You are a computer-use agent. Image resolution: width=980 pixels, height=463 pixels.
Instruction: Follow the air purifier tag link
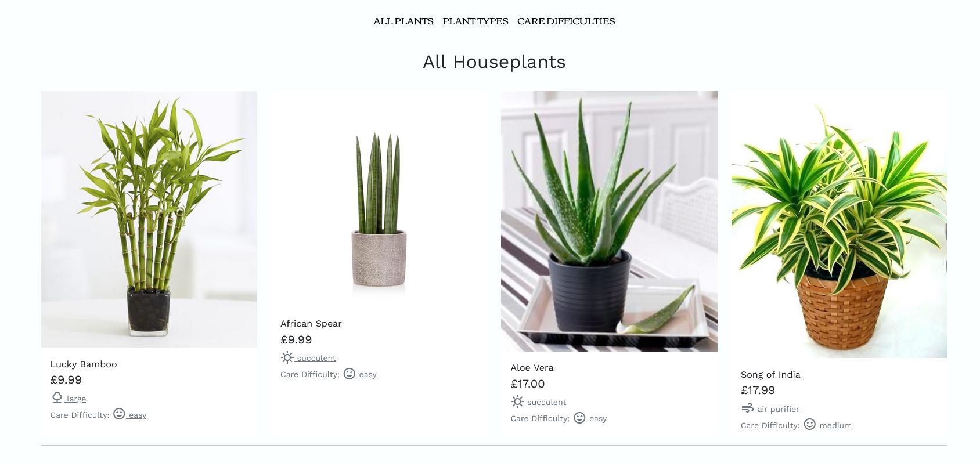(x=778, y=409)
